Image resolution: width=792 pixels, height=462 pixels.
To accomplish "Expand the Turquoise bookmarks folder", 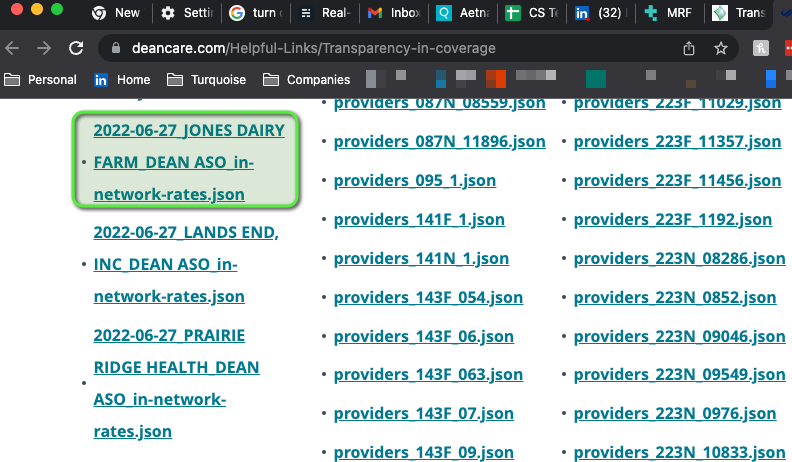I will pyautogui.click(x=206, y=80).
